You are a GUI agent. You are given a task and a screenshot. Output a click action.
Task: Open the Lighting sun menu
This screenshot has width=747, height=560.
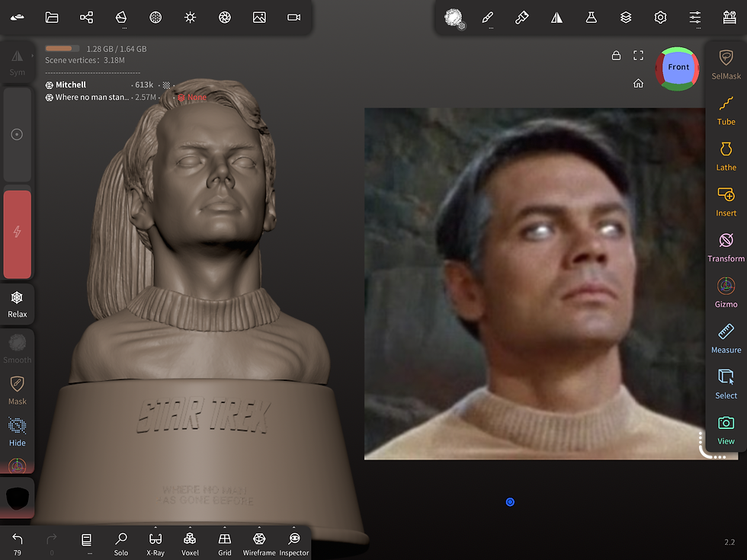190,18
